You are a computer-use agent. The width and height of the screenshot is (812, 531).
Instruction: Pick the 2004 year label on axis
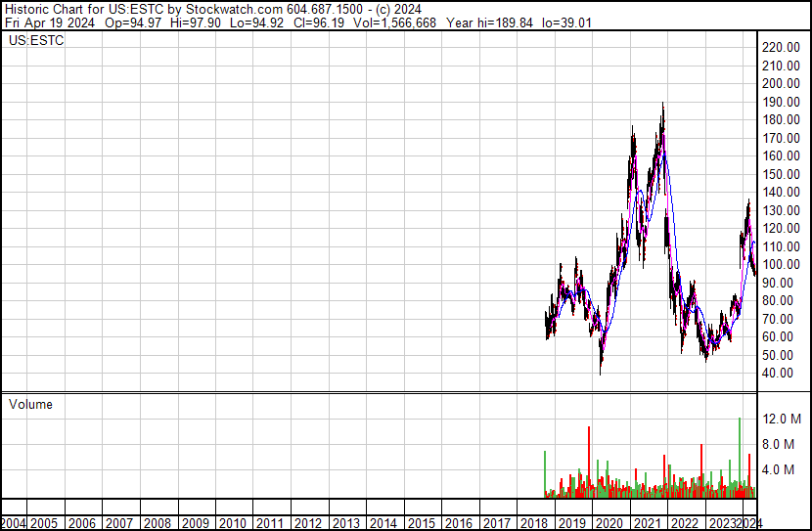(x=15, y=523)
